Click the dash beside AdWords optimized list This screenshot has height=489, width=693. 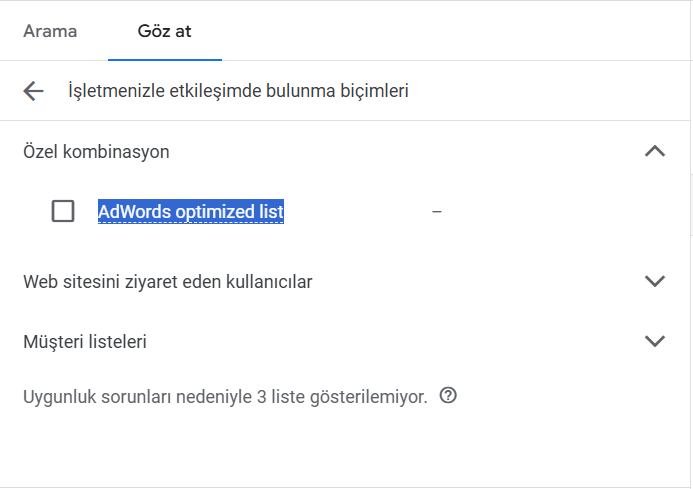tap(436, 212)
